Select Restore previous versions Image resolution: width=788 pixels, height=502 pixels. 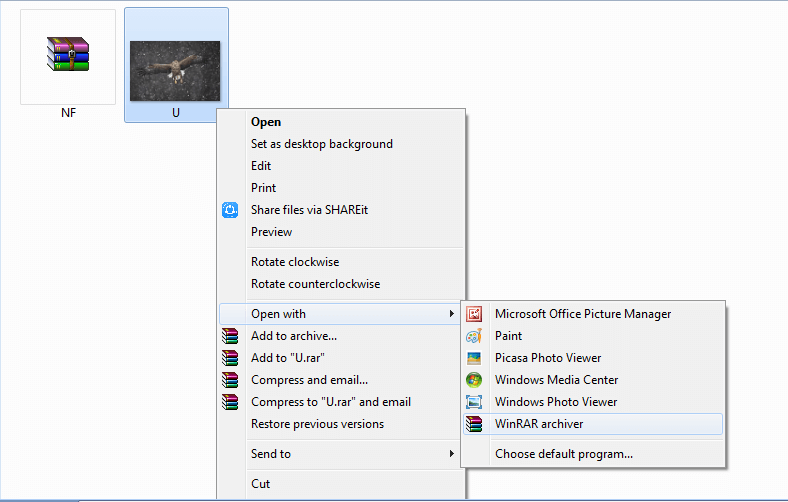tap(318, 424)
